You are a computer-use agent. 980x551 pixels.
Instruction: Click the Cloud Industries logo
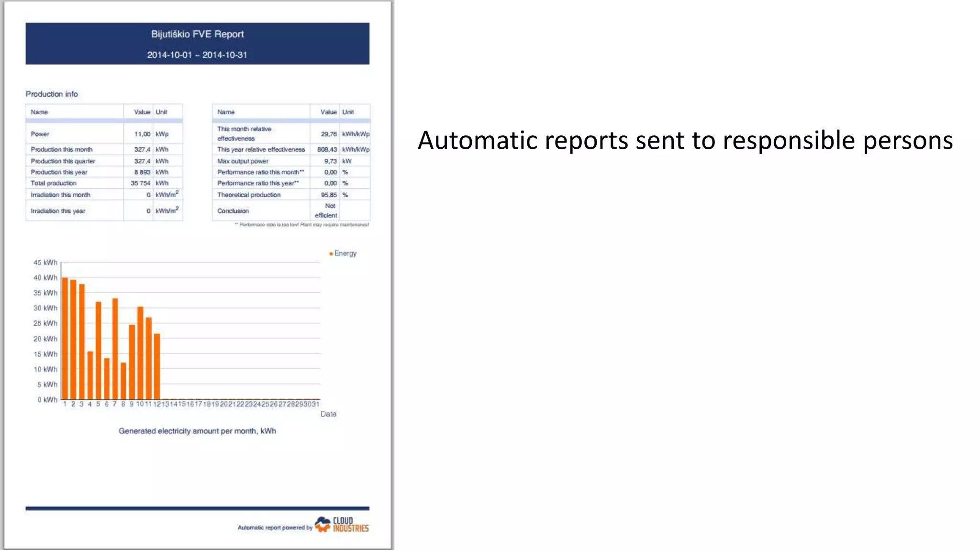[342, 525]
